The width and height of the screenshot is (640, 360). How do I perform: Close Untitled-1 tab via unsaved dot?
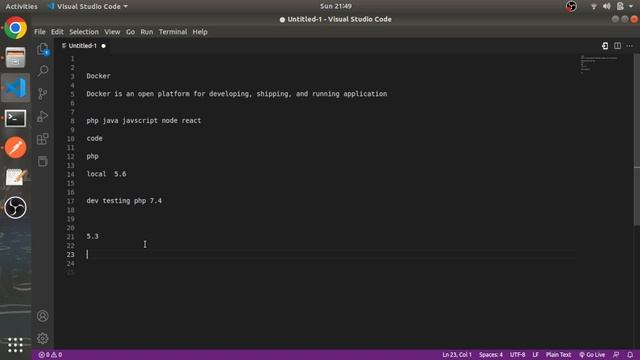tap(104, 46)
